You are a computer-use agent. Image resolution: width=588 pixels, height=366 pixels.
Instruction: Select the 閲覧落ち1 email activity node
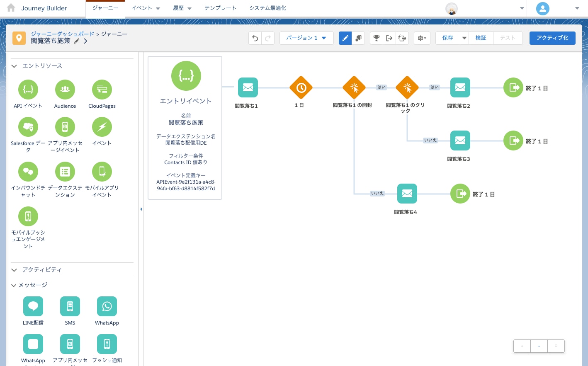coord(248,88)
